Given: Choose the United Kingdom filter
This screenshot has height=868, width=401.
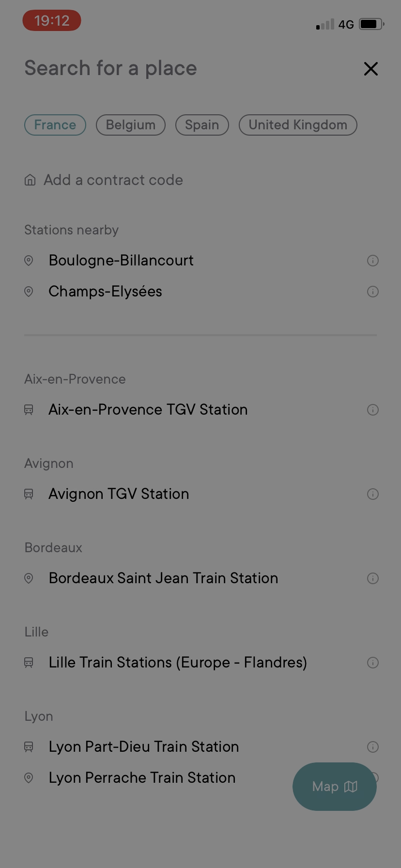Looking at the screenshot, I should (x=298, y=125).
